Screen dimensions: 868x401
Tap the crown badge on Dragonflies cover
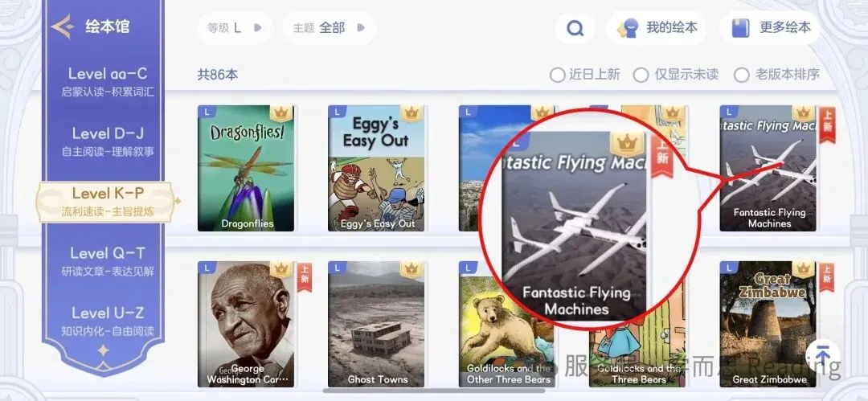[x=282, y=113]
